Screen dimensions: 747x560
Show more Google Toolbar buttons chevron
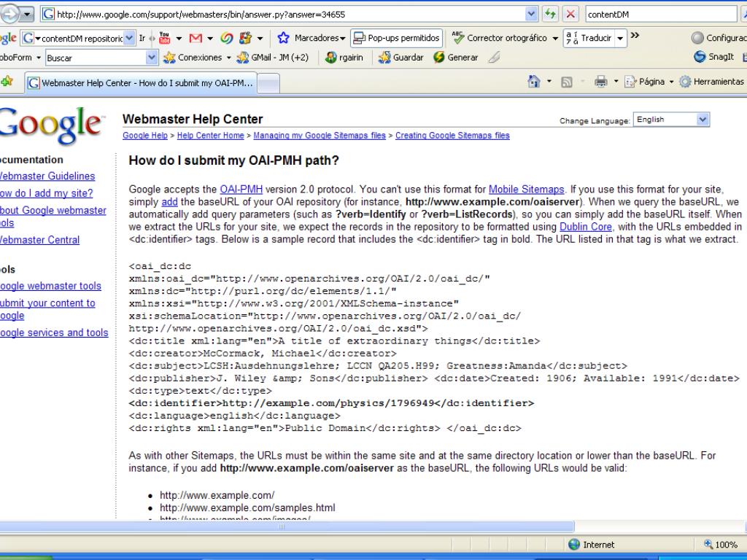click(635, 36)
